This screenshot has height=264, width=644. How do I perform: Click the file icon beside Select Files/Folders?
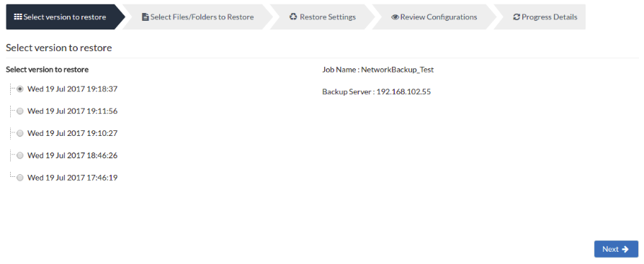pos(145,17)
